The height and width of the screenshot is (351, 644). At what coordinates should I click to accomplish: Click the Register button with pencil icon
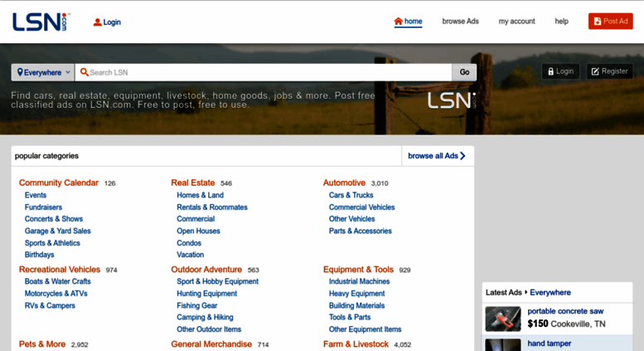pyautogui.click(x=609, y=71)
